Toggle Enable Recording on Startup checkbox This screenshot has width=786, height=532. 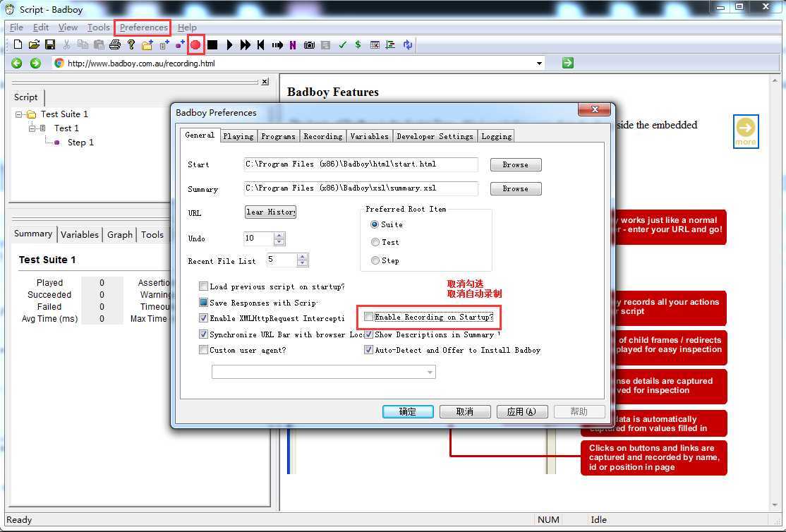[x=368, y=317]
